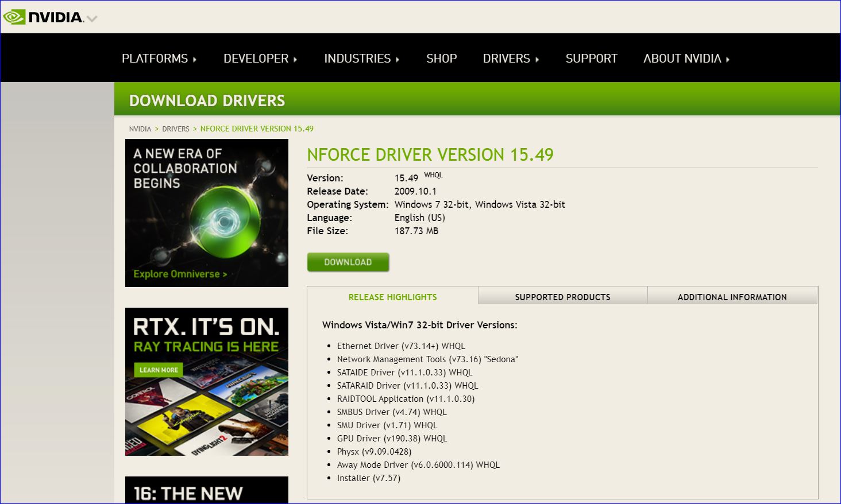
Task: Click the DOWNLOAD DRIVERS heading
Action: (207, 100)
